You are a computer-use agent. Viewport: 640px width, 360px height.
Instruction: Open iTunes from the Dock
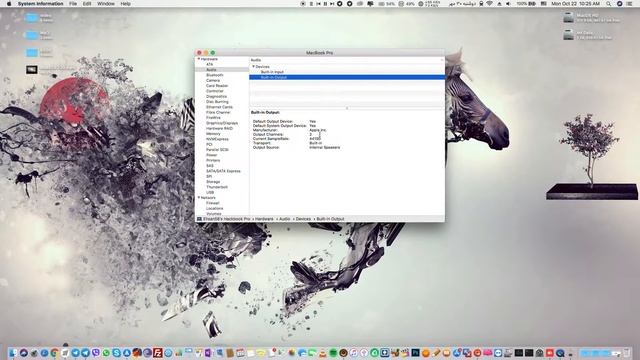[x=353, y=353]
